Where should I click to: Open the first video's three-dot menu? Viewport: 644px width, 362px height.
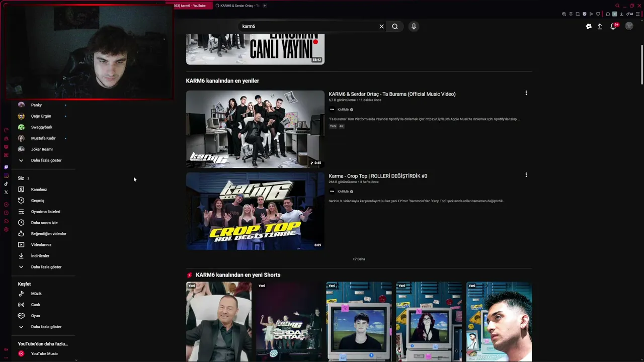[526, 93]
